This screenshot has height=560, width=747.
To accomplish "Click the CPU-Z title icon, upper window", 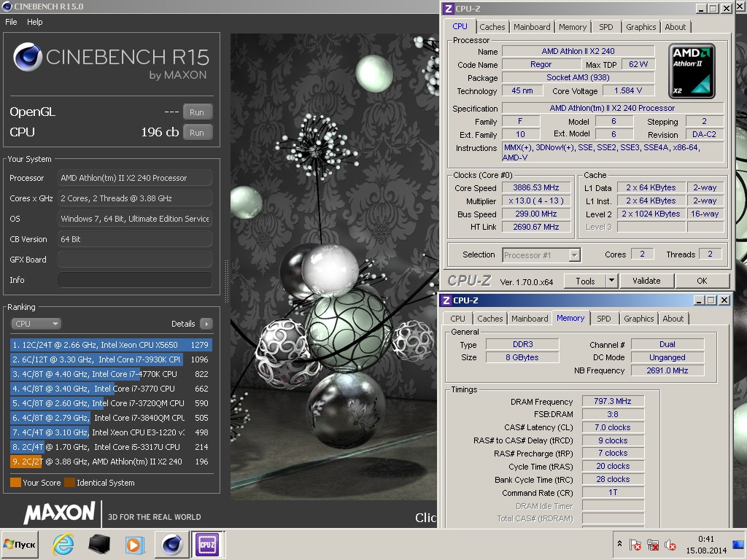I will click(x=448, y=9).
